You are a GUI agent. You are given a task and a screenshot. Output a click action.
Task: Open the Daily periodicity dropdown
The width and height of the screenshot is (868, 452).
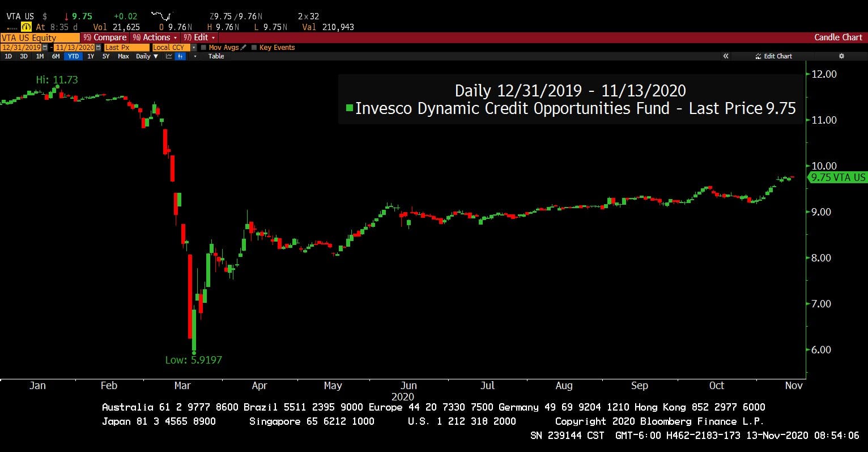click(147, 56)
